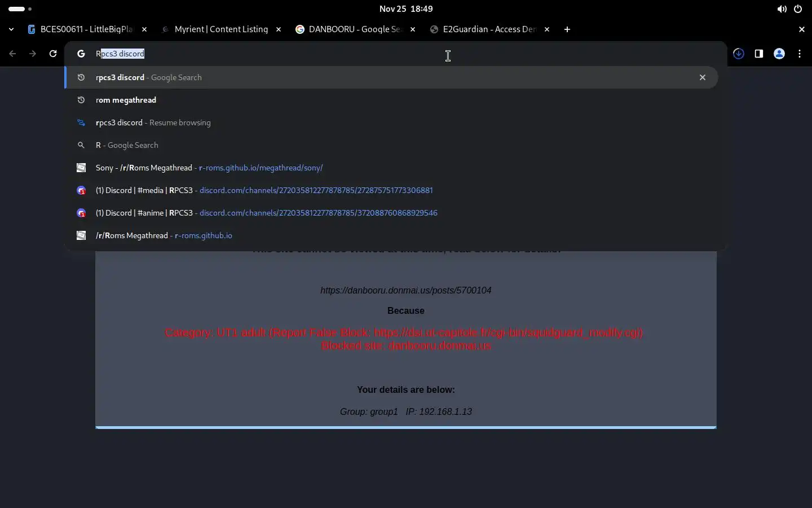Click the Discord icon beside #anime suggestion

[x=81, y=213]
